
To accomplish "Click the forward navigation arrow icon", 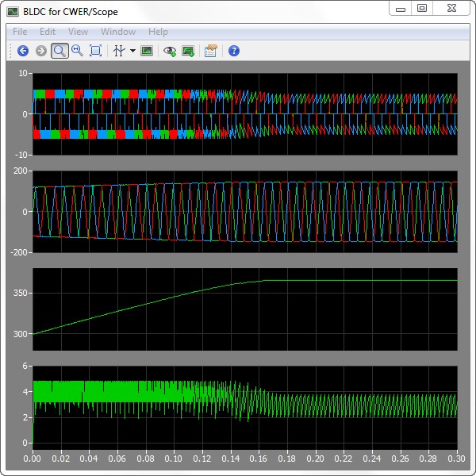I will (40, 51).
